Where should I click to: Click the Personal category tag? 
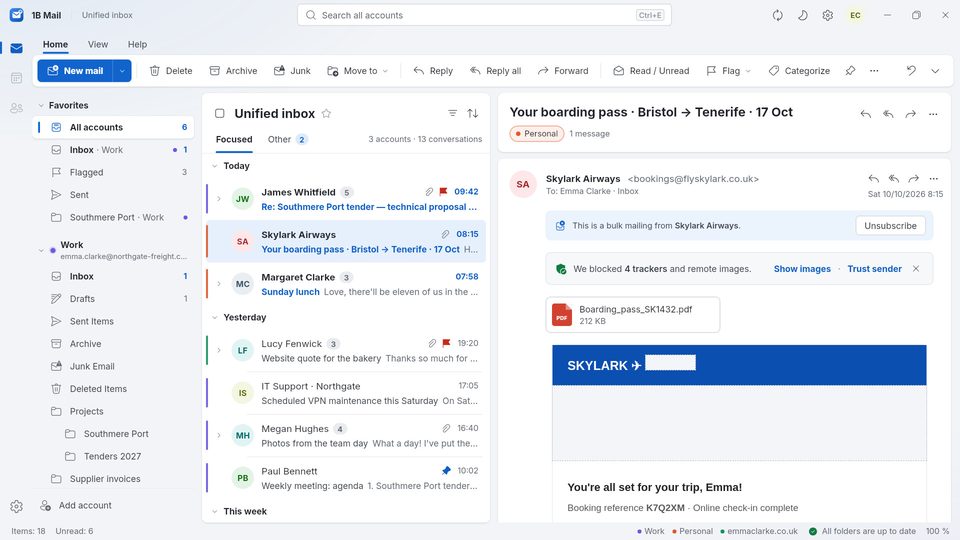coord(537,133)
